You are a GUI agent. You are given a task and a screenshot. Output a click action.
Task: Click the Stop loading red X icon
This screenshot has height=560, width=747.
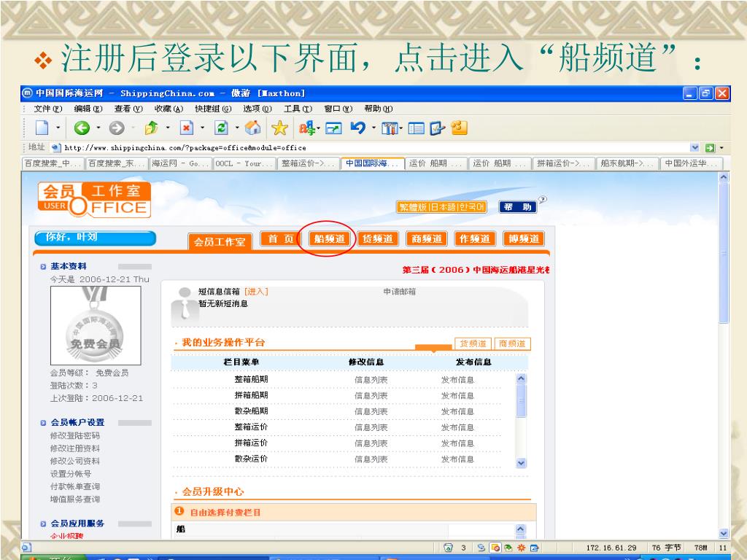coord(186,128)
